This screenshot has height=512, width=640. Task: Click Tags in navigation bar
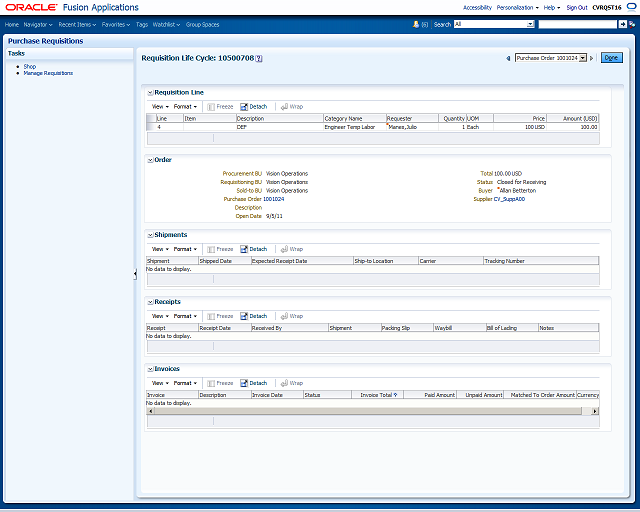point(142,24)
